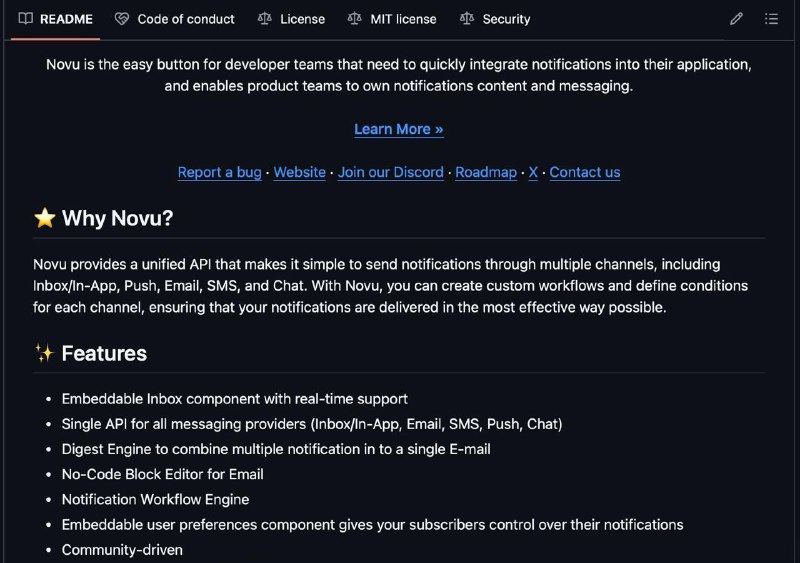Click the pencil edit README icon

point(736,19)
